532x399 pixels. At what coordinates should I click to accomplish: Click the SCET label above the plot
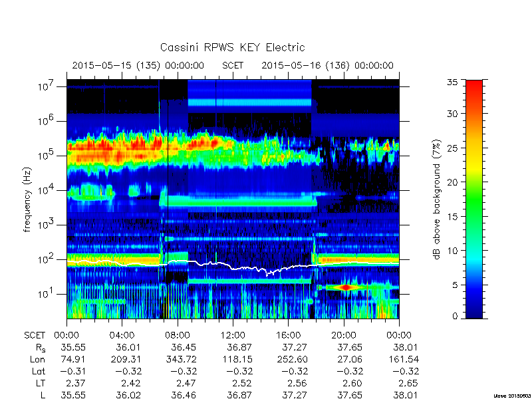[x=233, y=65]
